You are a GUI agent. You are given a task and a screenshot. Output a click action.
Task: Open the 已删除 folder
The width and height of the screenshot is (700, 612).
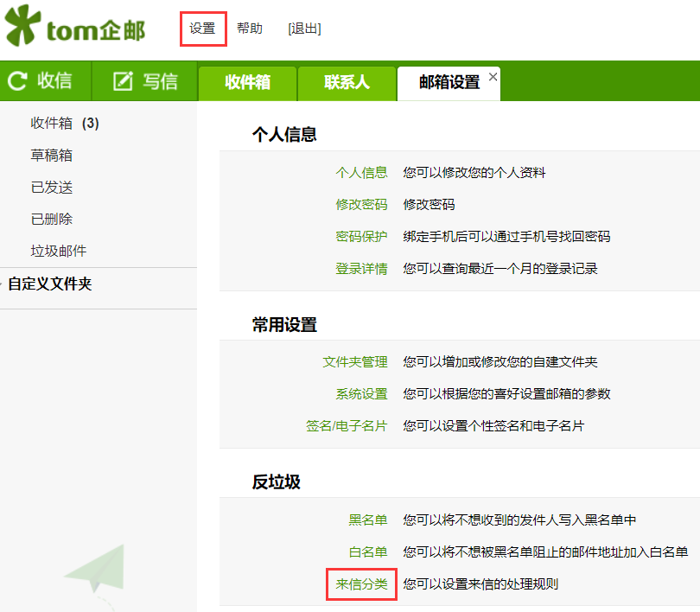52,220
